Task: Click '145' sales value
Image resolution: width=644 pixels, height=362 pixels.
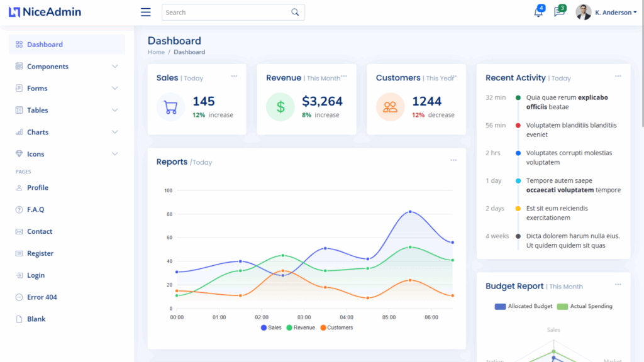Action: pos(204,101)
